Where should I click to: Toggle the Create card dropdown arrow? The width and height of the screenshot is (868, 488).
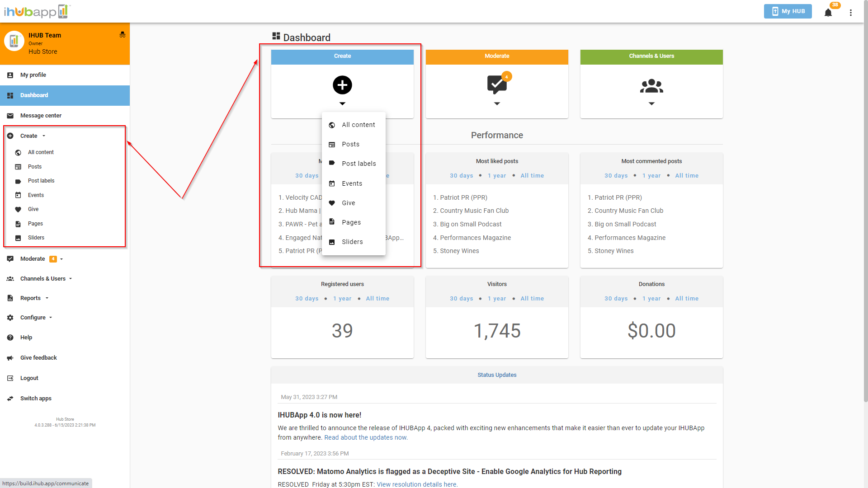pos(342,104)
